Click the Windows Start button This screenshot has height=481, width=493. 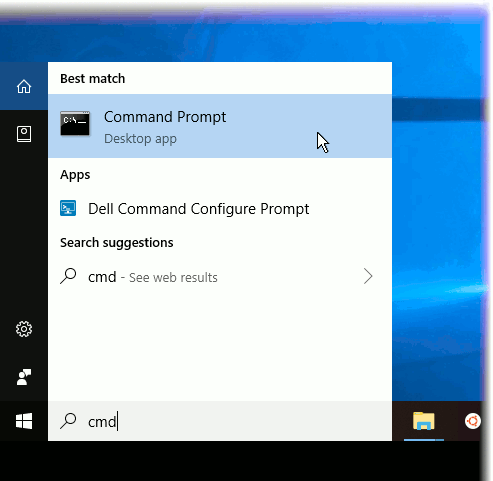pos(24,421)
